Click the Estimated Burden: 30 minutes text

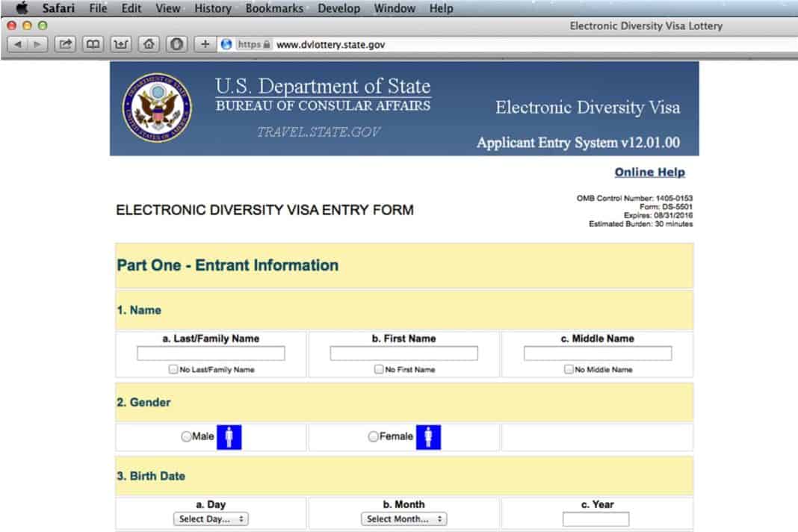pos(641,224)
